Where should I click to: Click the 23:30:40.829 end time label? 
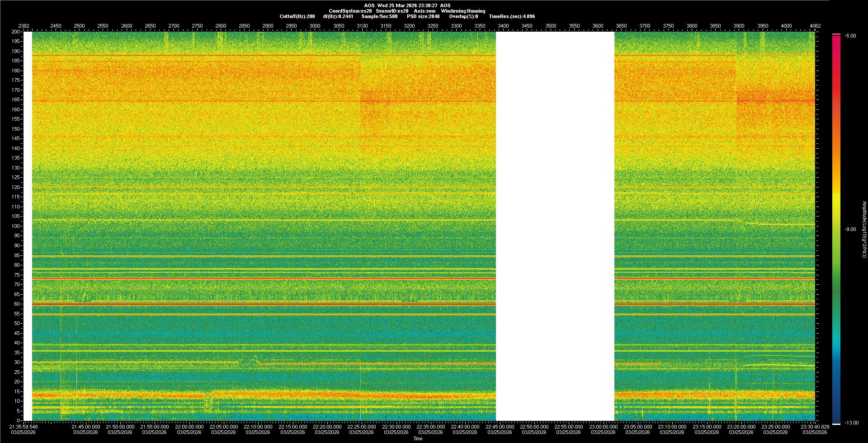pyautogui.click(x=814, y=427)
